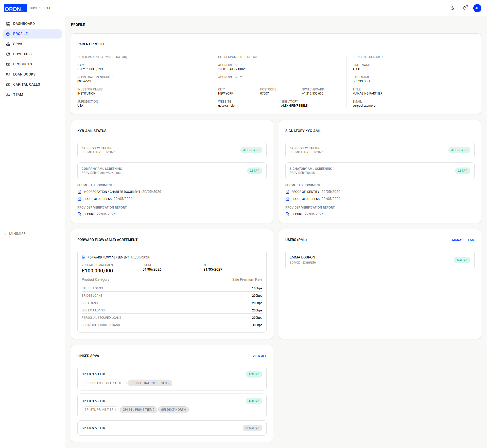Open SPVs sidebar item
487x448 pixels.
pos(32,44)
